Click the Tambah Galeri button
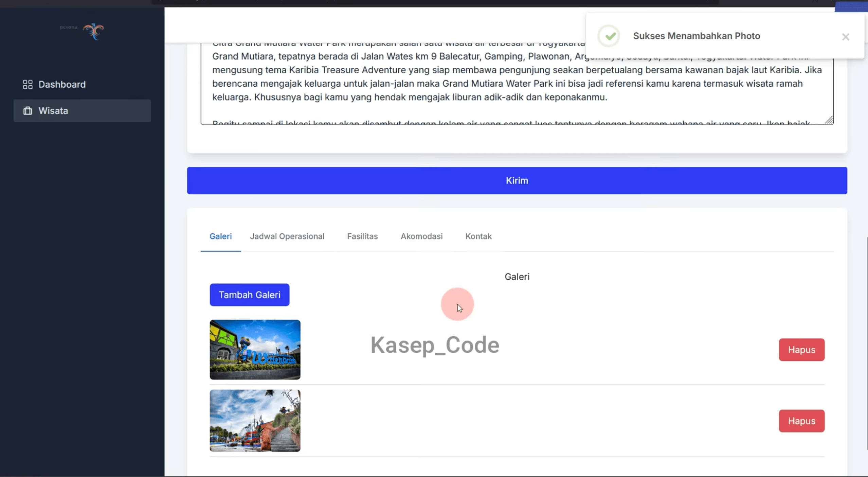The image size is (868, 477). pyautogui.click(x=250, y=295)
